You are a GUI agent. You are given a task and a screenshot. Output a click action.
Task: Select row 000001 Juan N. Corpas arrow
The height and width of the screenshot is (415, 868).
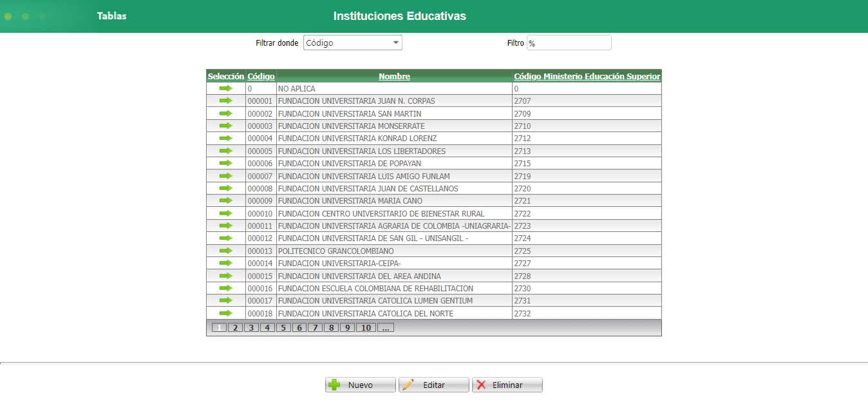pyautogui.click(x=225, y=101)
